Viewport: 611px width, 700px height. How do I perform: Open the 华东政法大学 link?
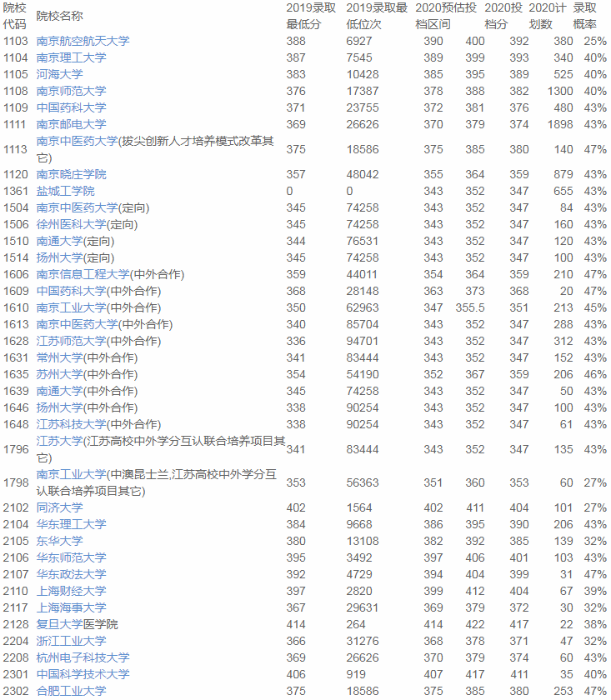tap(72, 574)
